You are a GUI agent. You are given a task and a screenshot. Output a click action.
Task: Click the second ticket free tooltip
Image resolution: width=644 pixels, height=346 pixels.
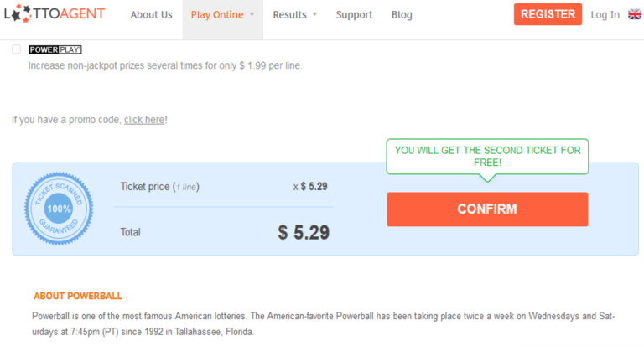point(487,157)
